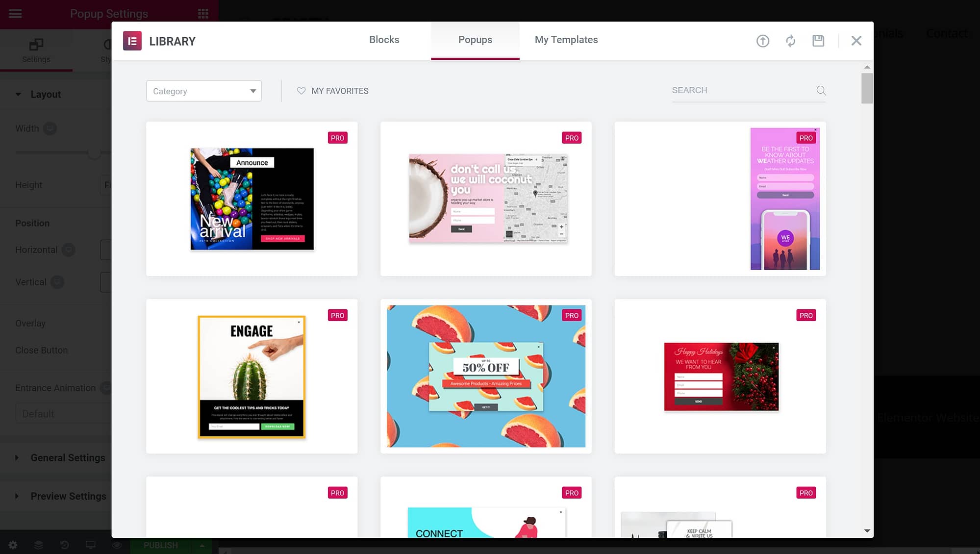The width and height of the screenshot is (980, 554).
Task: Click the Search input field
Action: pos(740,90)
